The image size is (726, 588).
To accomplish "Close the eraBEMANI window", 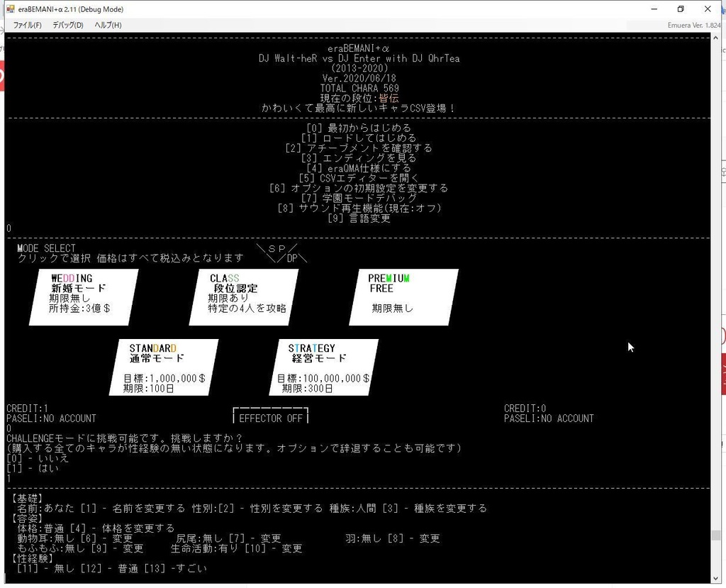I will click(x=708, y=9).
